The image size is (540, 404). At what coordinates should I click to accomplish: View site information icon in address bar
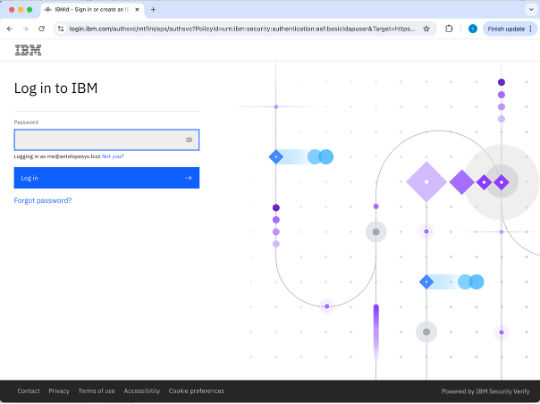(61, 29)
